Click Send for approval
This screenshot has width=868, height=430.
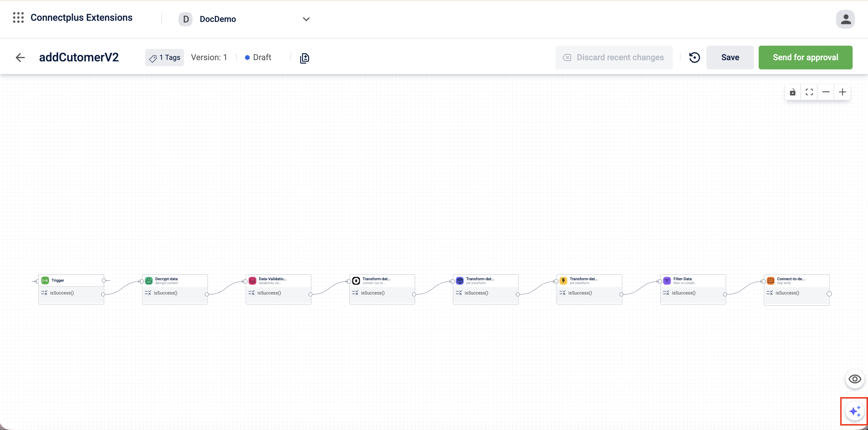click(805, 58)
